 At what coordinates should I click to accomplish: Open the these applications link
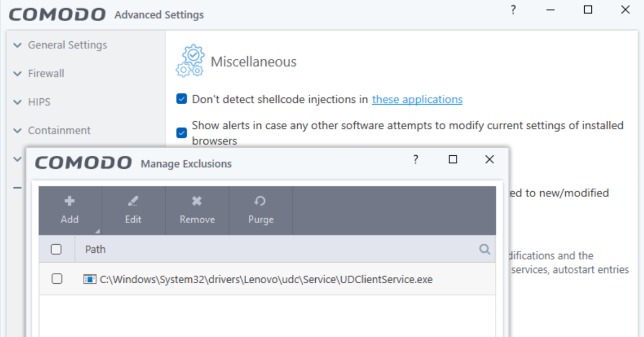point(417,99)
